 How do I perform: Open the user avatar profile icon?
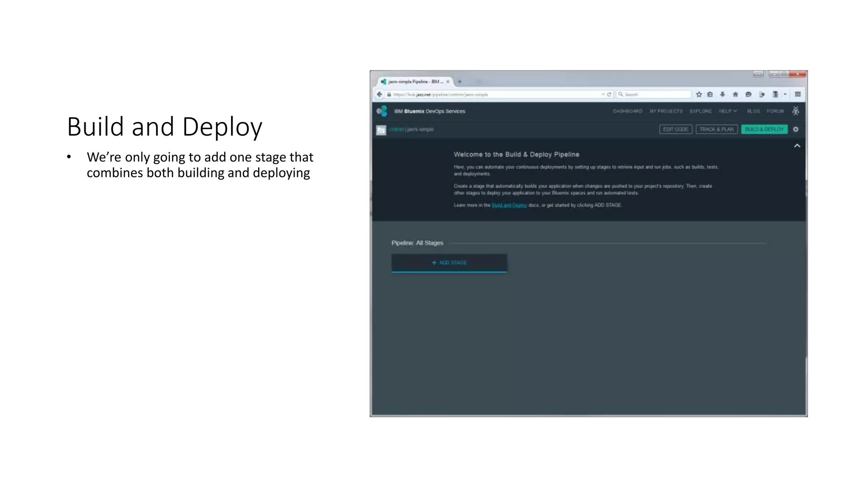[796, 111]
